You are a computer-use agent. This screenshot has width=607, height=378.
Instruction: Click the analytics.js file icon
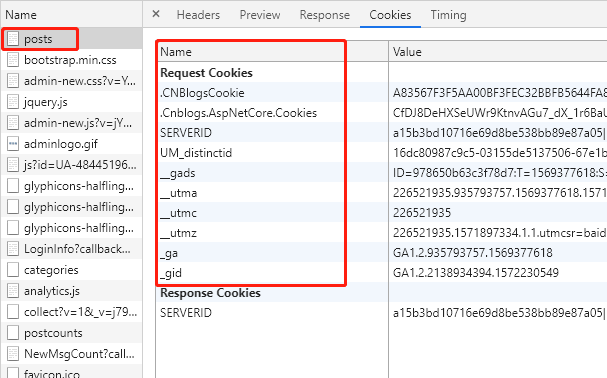point(13,290)
